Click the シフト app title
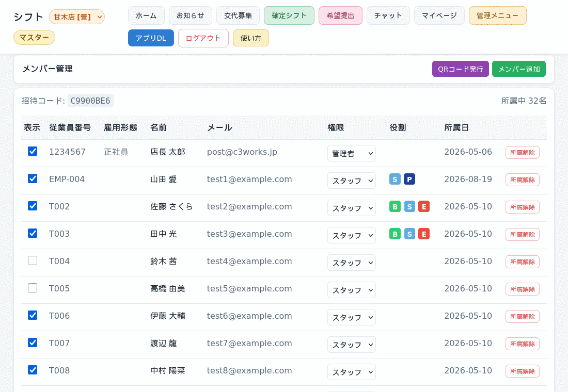This screenshot has width=568, height=392. [x=28, y=17]
